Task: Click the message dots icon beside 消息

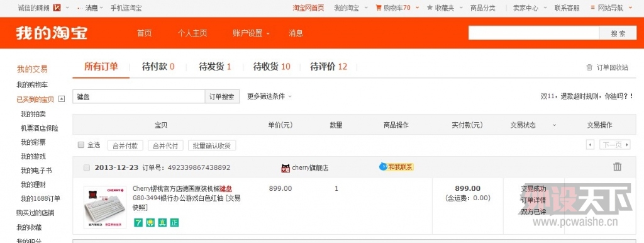Action: click(x=80, y=8)
